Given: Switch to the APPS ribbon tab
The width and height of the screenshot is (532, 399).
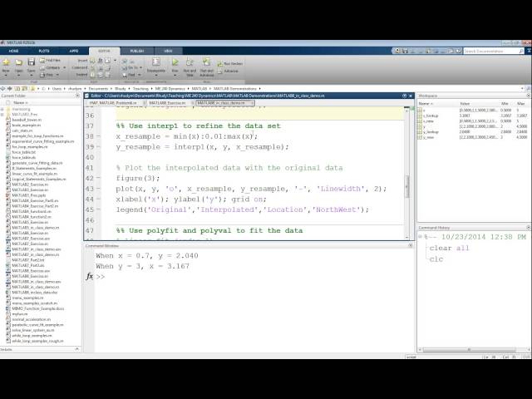Looking at the screenshot, I should coord(74,51).
